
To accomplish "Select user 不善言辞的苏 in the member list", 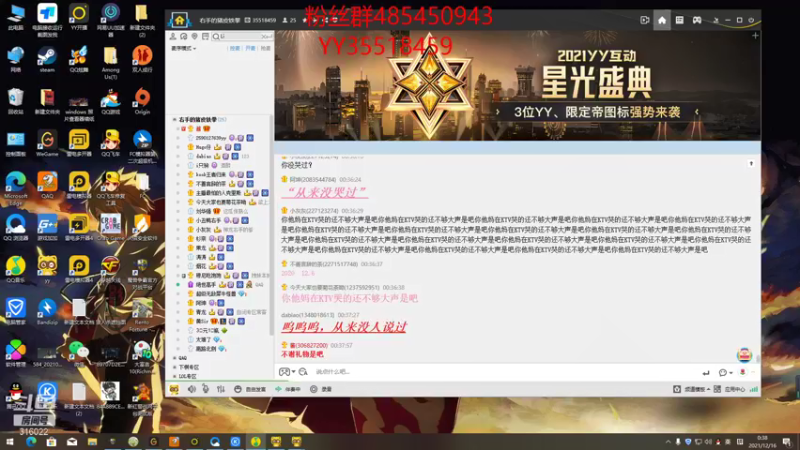I will click(x=211, y=184).
